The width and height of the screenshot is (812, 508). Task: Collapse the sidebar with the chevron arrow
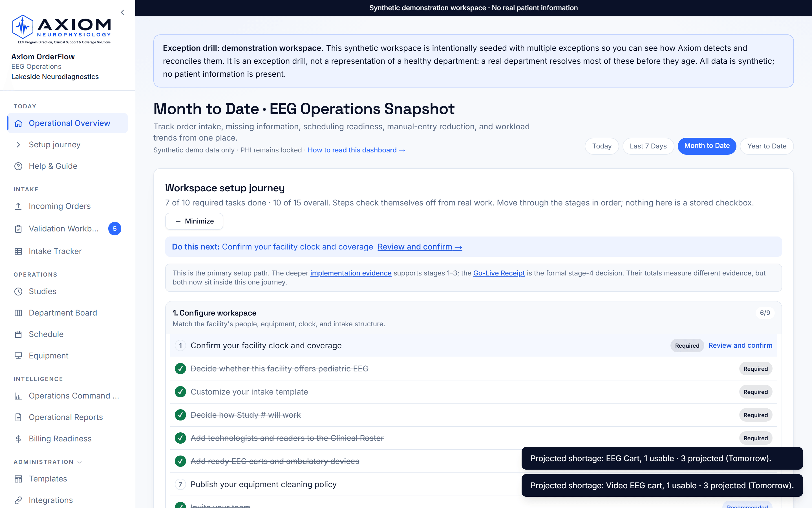click(122, 12)
